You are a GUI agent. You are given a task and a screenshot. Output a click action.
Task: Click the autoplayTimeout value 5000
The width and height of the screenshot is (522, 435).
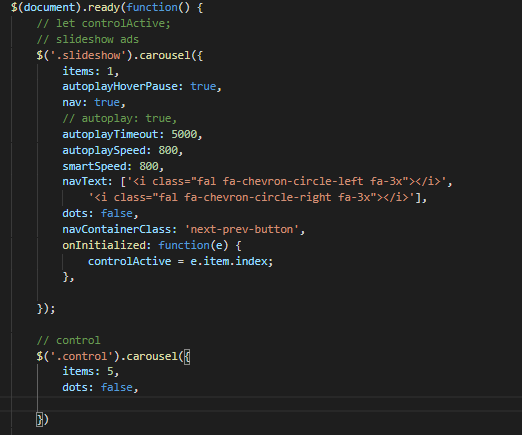tap(184, 134)
